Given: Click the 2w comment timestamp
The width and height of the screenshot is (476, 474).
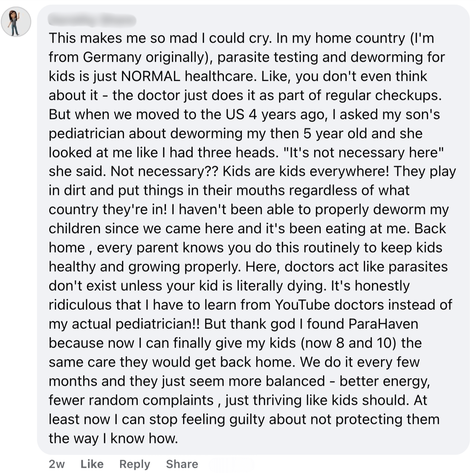Looking at the screenshot, I should (x=57, y=464).
